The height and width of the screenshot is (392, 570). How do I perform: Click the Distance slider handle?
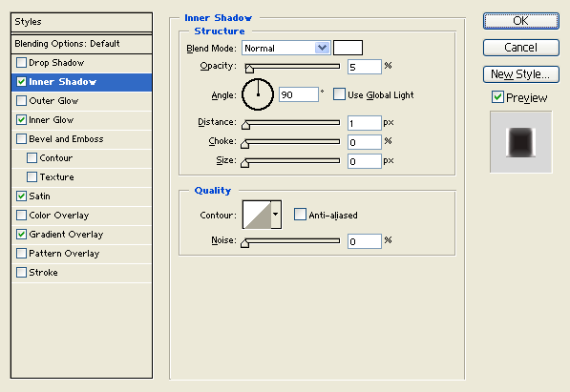click(245, 125)
